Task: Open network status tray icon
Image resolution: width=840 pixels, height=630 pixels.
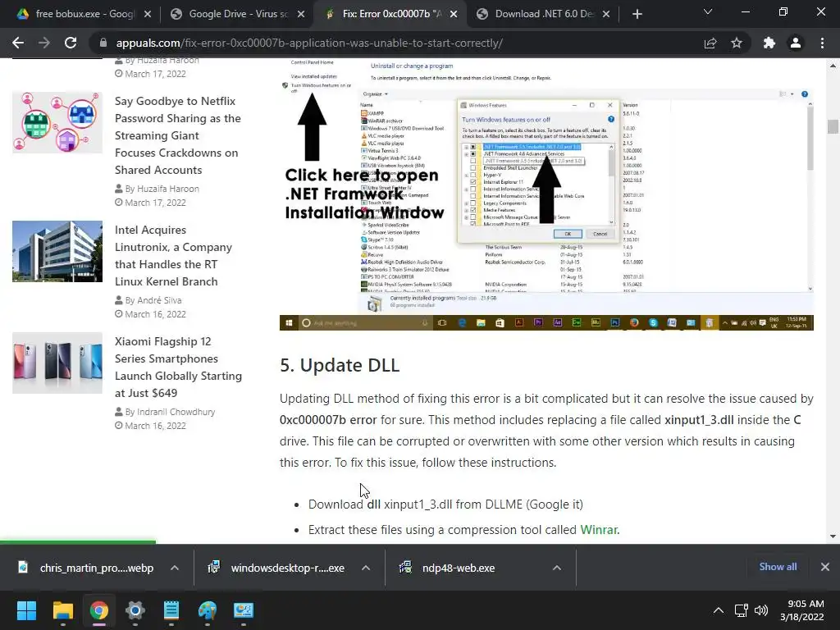Action: point(742,610)
